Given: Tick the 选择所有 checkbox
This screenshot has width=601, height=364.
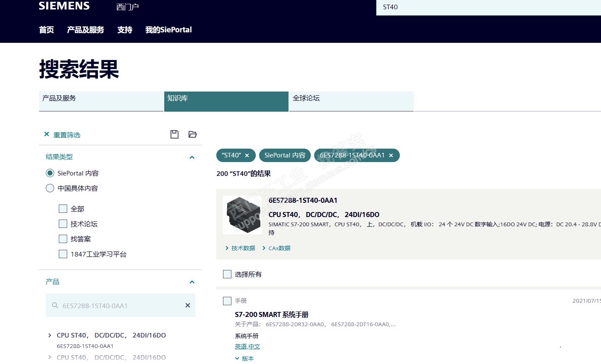Looking at the screenshot, I should [x=227, y=274].
